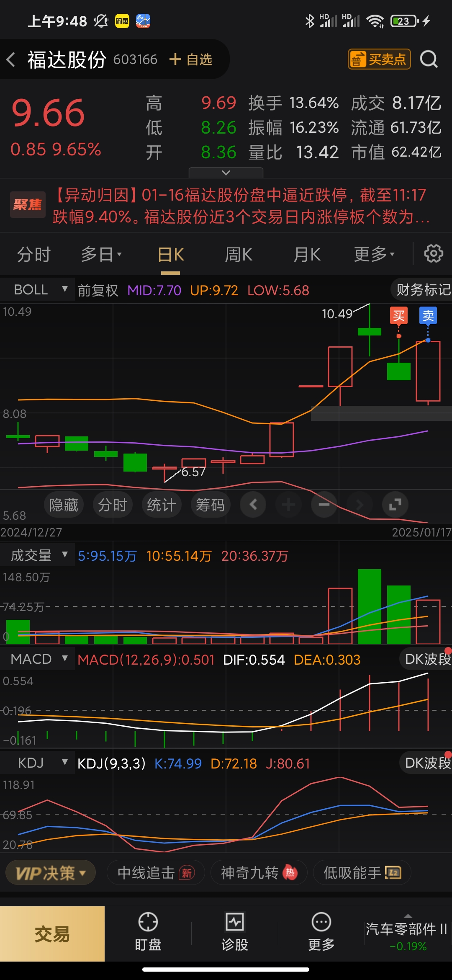Tap the 分时 overlay pill button
The image size is (452, 980).
[x=113, y=505]
